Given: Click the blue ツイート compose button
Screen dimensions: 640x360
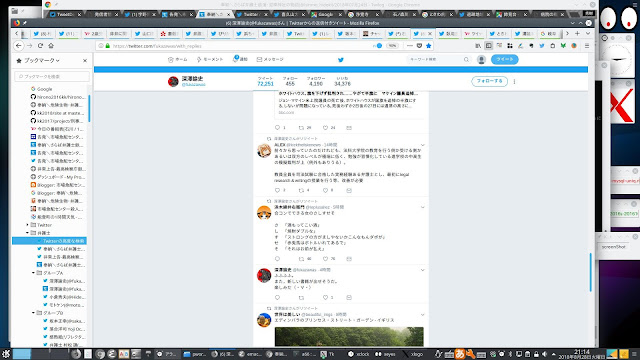Looking at the screenshot, I should [504, 59].
